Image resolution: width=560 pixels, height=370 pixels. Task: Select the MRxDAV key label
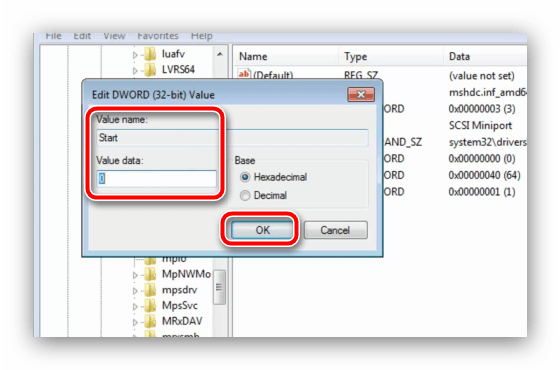click(182, 321)
